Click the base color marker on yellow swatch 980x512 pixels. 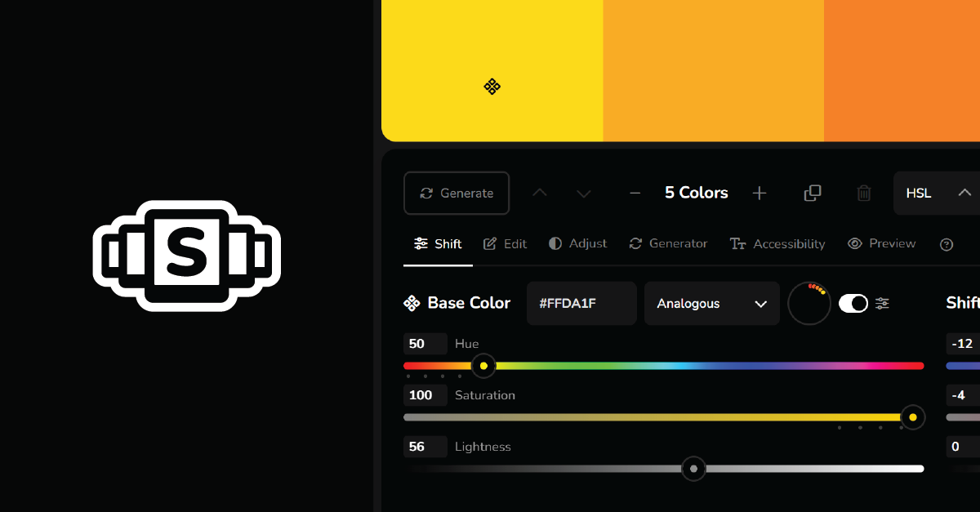click(x=492, y=86)
